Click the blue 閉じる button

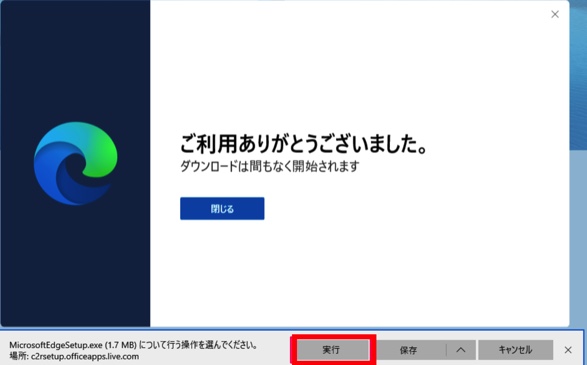(x=222, y=209)
